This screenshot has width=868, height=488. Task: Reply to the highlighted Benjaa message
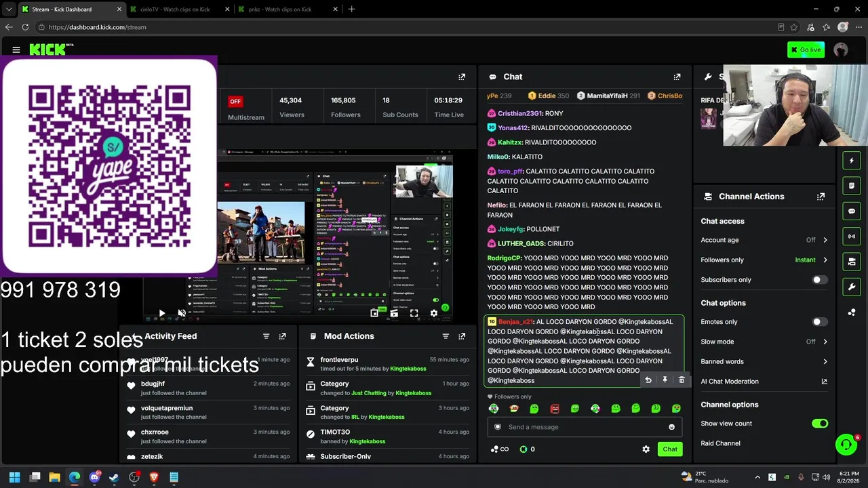648,380
